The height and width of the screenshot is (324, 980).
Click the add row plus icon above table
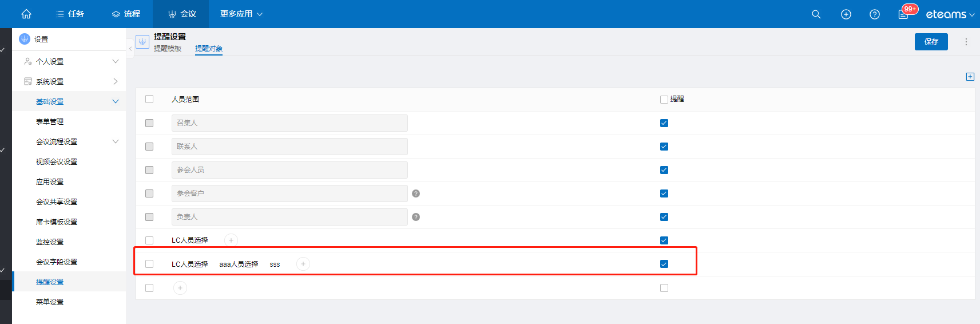(970, 77)
